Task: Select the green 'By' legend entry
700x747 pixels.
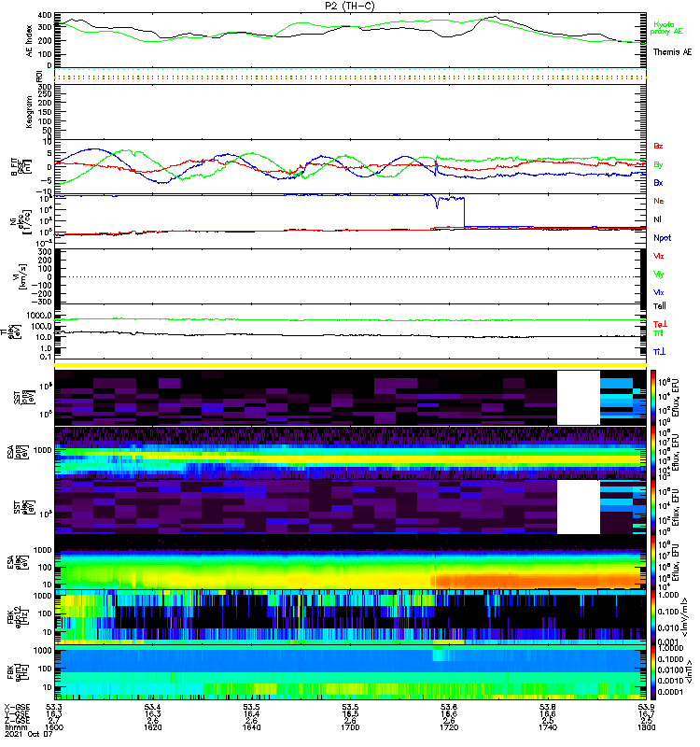Action: point(658,164)
